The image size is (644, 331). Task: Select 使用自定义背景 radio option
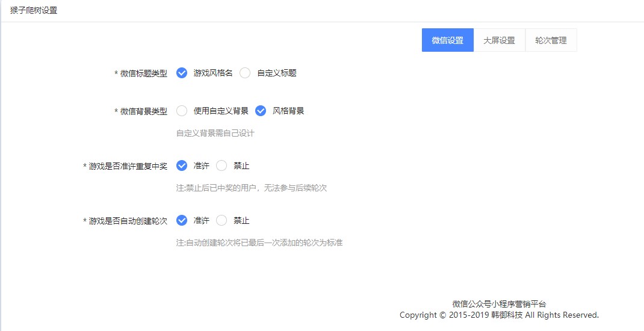pyautogui.click(x=182, y=111)
